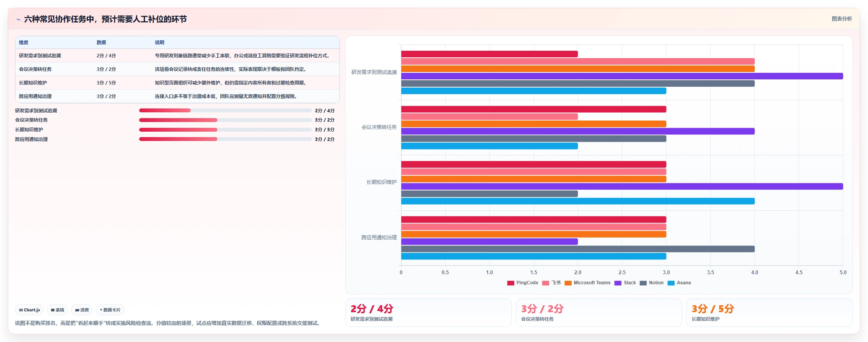Select 长期知识维护 in the table's 维度 column
Viewport: 868px width, 342px height.
(x=33, y=83)
